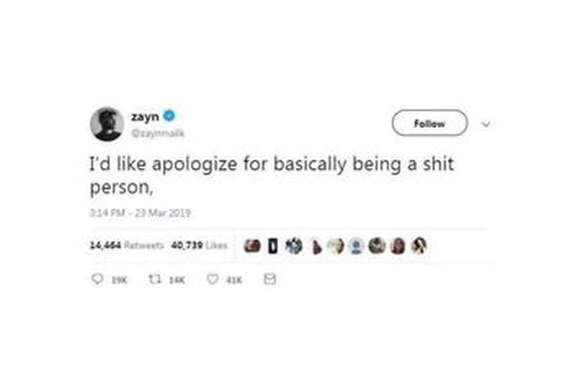View the 14,464 Retweets list
Screen dimensions: 588x392
click(127, 245)
